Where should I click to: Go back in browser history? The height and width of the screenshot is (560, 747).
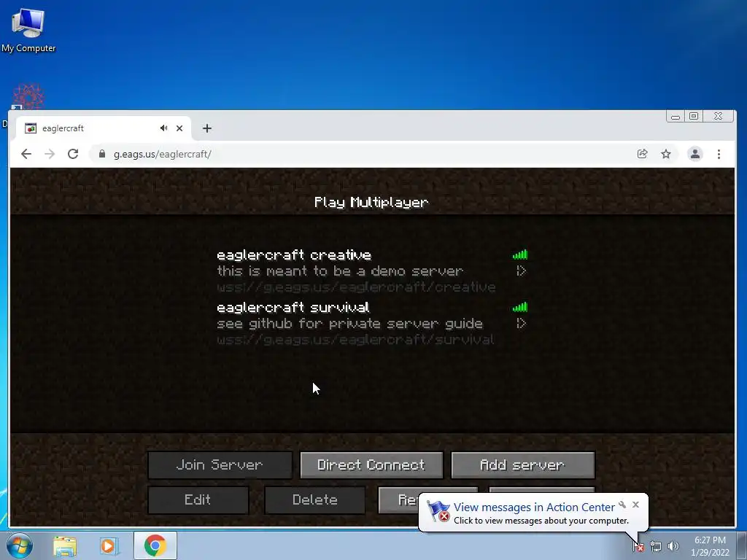pyautogui.click(x=26, y=154)
